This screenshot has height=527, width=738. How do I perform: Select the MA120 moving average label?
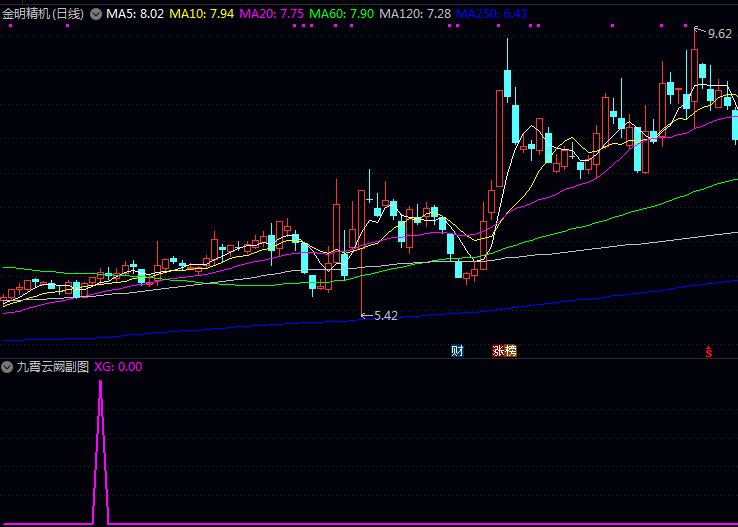pos(414,14)
